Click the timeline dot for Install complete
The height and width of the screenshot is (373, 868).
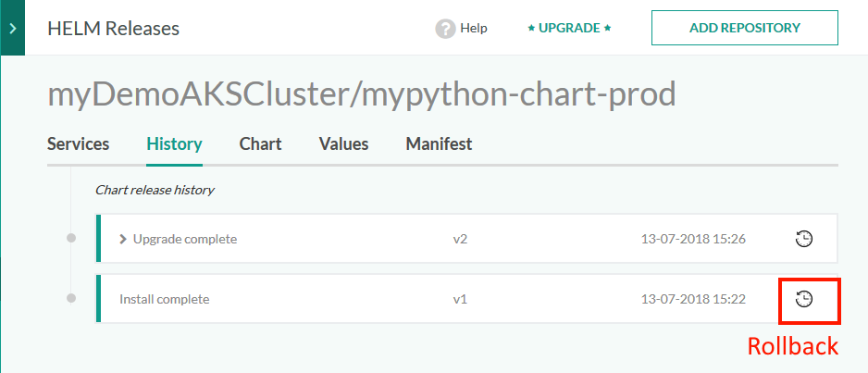[71, 298]
